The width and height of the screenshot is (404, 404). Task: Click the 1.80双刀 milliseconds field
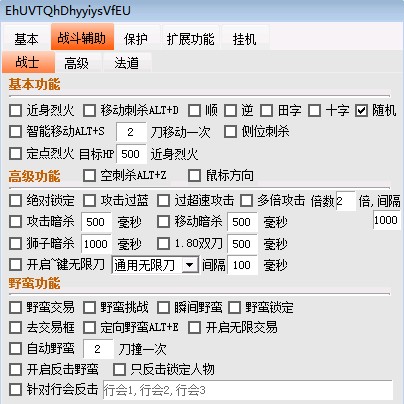242,244
